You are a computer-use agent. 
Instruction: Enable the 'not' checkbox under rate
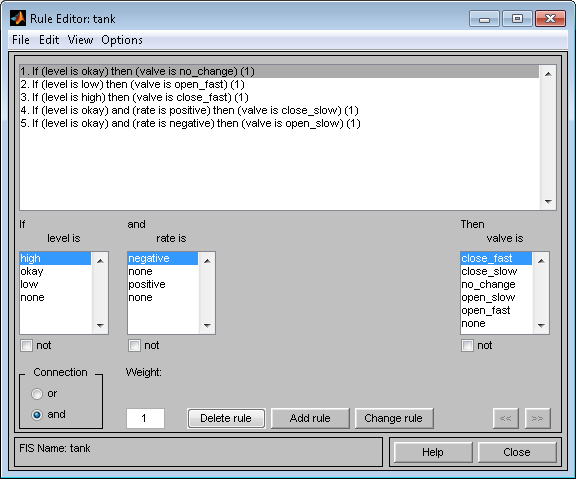(134, 345)
